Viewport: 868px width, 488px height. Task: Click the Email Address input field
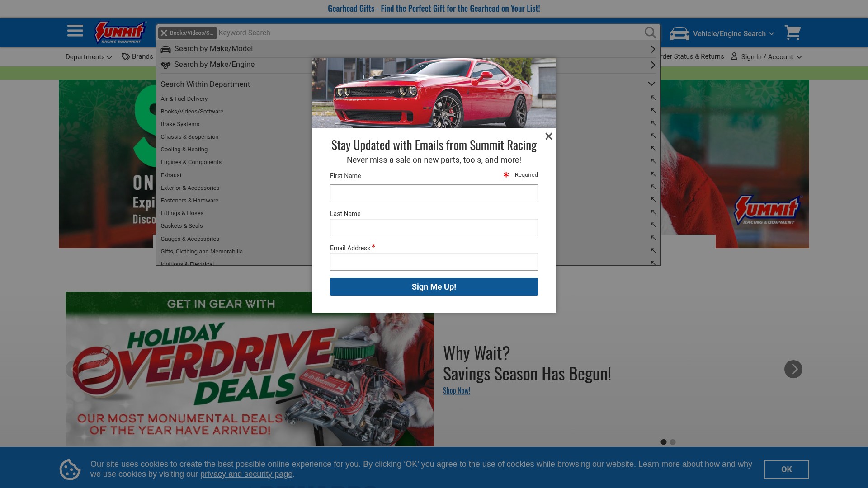pyautogui.click(x=434, y=262)
